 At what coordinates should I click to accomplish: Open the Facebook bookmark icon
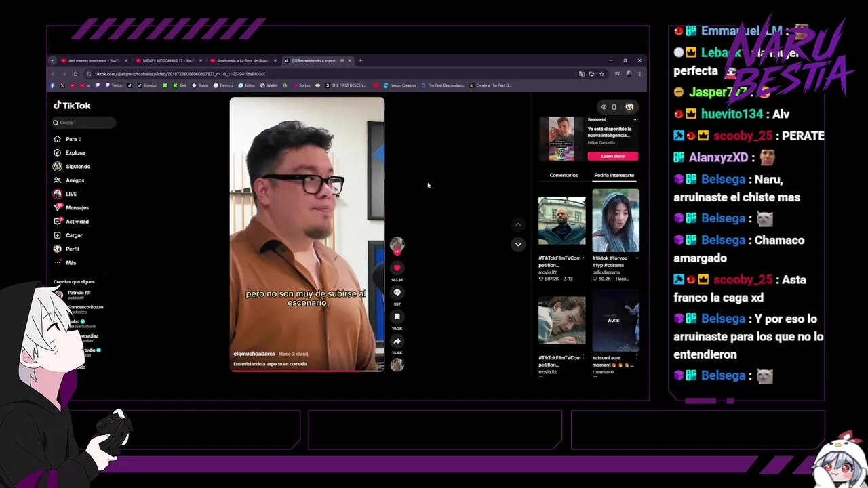pyautogui.click(x=52, y=85)
